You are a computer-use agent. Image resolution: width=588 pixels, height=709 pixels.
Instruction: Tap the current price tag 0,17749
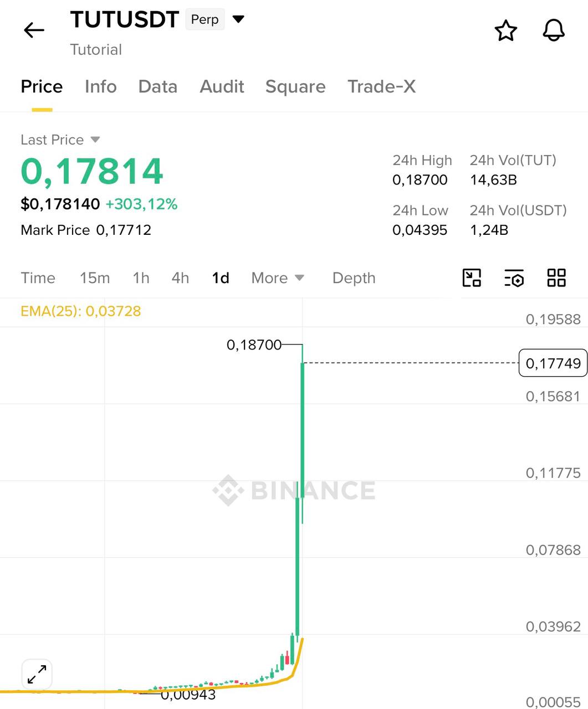pos(553,363)
